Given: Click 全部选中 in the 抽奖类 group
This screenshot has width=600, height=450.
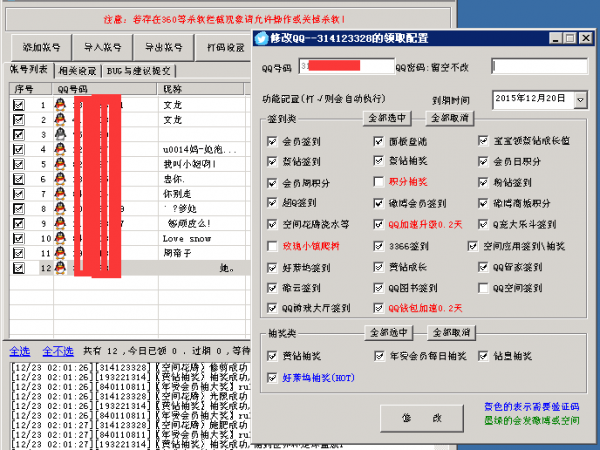Looking at the screenshot, I should pos(389,333).
